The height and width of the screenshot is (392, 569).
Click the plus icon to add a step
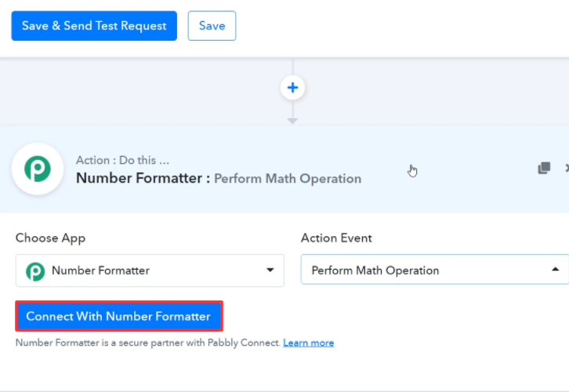[x=292, y=88]
